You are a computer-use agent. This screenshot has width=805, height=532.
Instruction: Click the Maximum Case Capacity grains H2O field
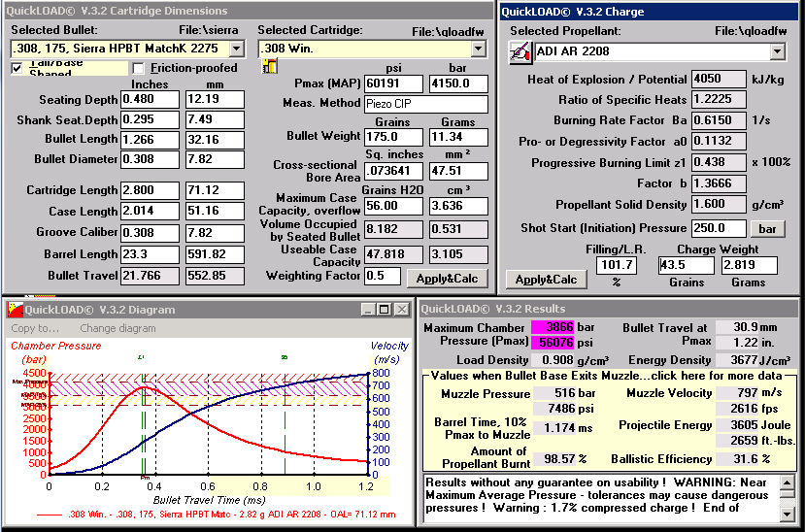pos(394,206)
